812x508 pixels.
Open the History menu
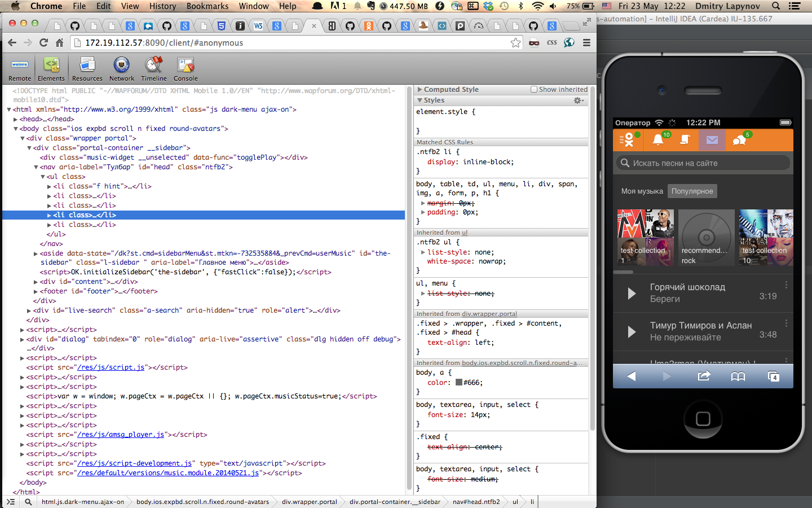point(162,6)
